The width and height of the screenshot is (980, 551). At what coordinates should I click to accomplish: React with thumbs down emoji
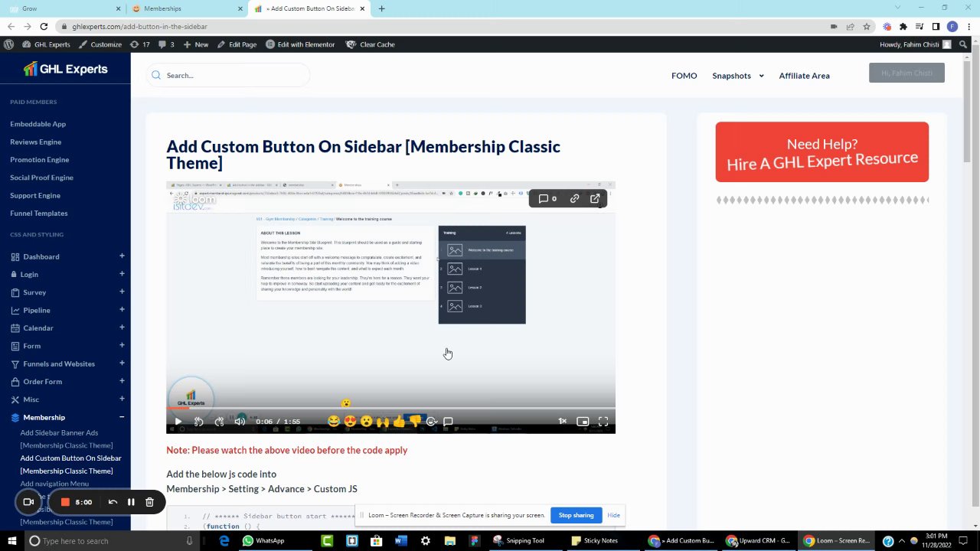(x=415, y=422)
